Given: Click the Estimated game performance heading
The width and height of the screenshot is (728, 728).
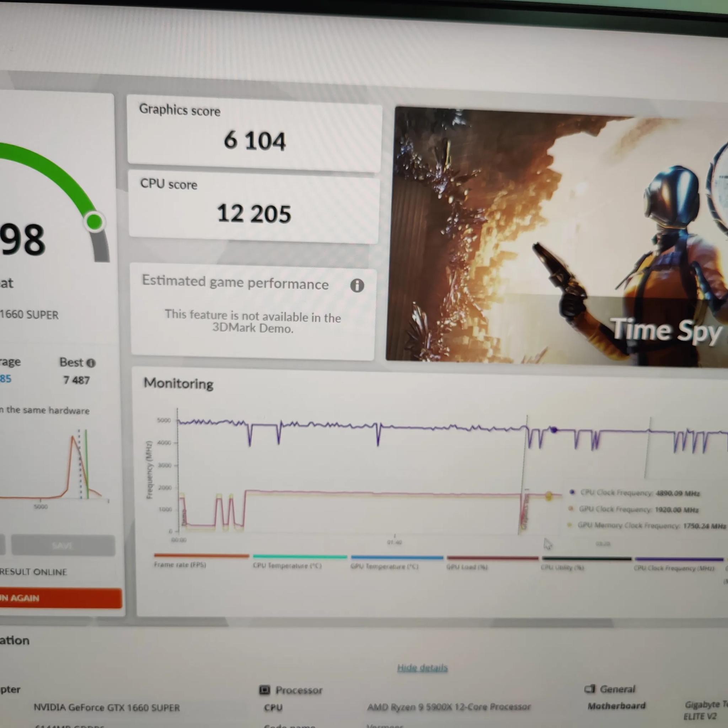Looking at the screenshot, I should [x=235, y=283].
